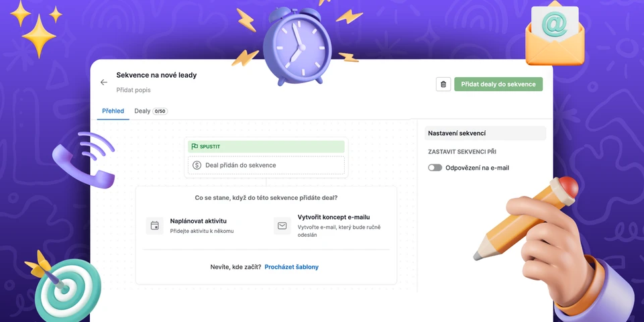Click the envelope icon for e-mail koncept

point(282,225)
